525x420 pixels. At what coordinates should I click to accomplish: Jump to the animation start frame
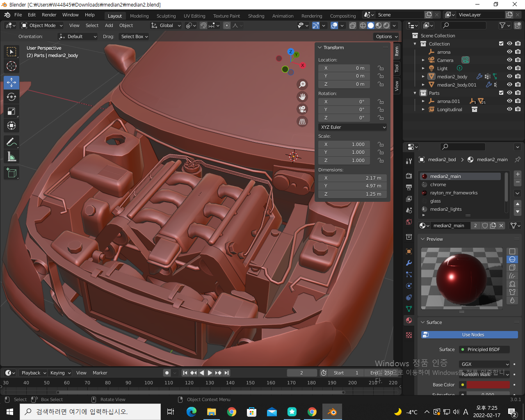(185, 373)
